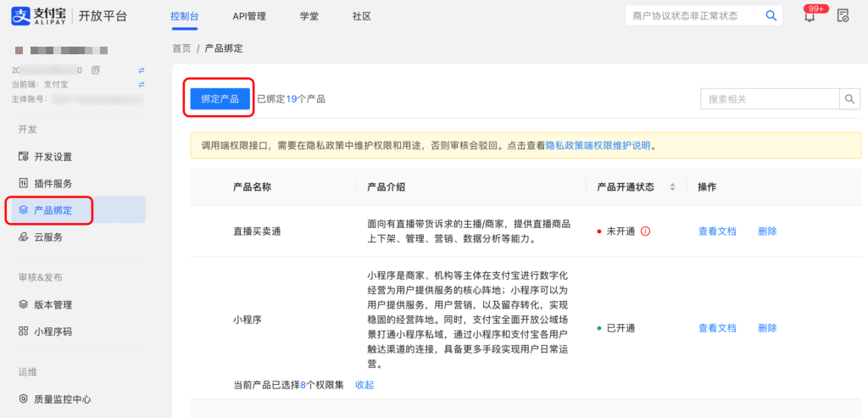
Task: Select 开发设置 in the sidebar
Action: (x=53, y=157)
